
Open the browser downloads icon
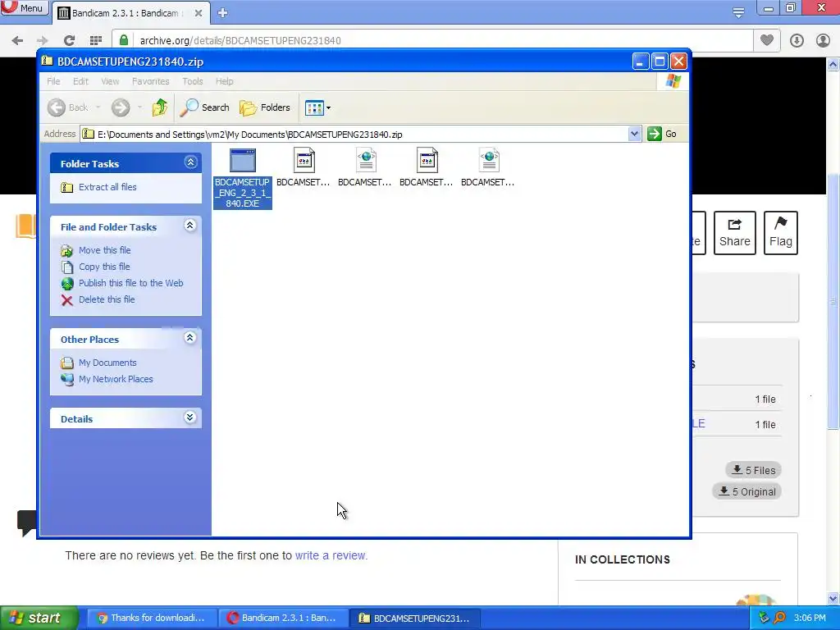797,40
